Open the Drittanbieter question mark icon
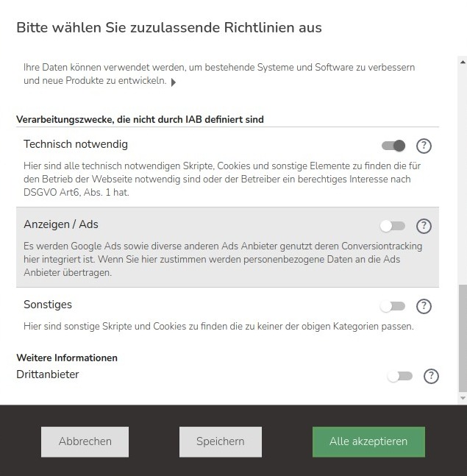Screen dimensions: 467x476 click(x=431, y=376)
